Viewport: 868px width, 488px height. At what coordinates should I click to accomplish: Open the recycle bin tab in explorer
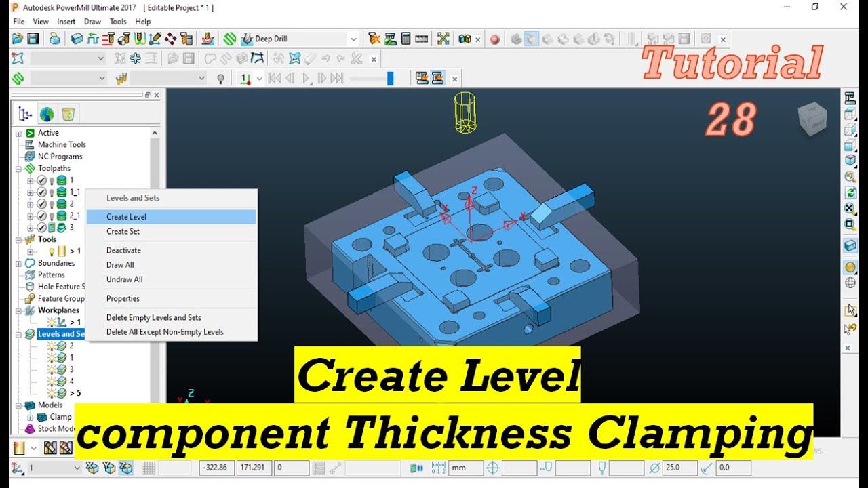click(68, 114)
